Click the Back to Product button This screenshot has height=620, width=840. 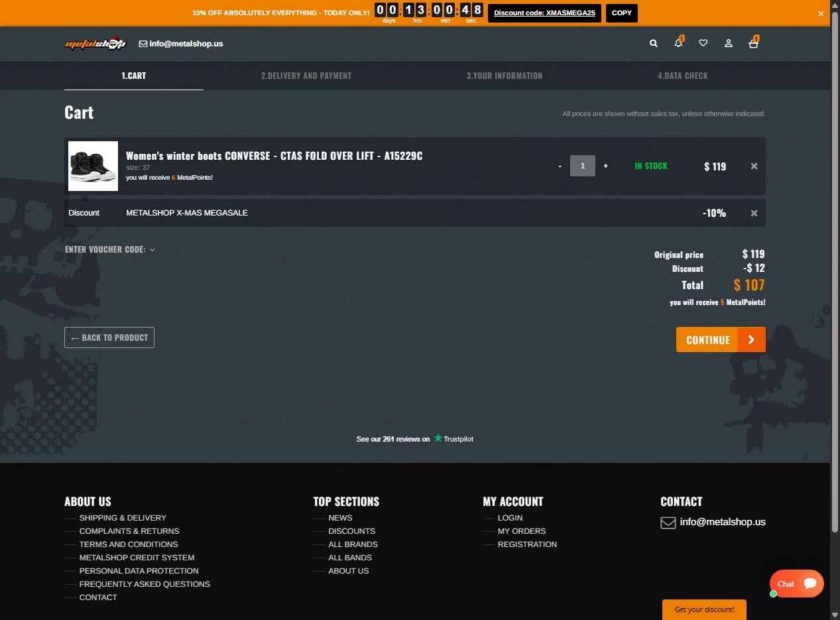pyautogui.click(x=109, y=338)
